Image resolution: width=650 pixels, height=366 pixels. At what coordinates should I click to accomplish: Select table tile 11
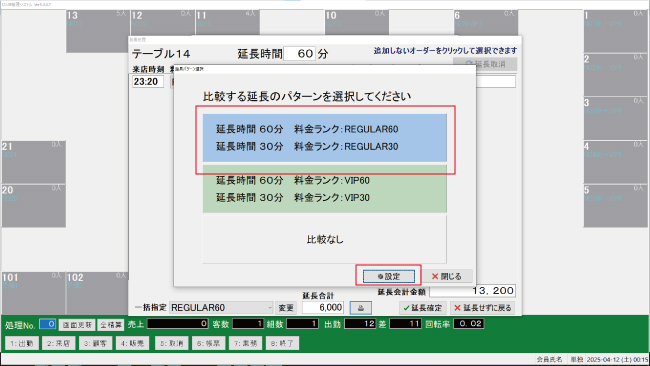coord(227,23)
